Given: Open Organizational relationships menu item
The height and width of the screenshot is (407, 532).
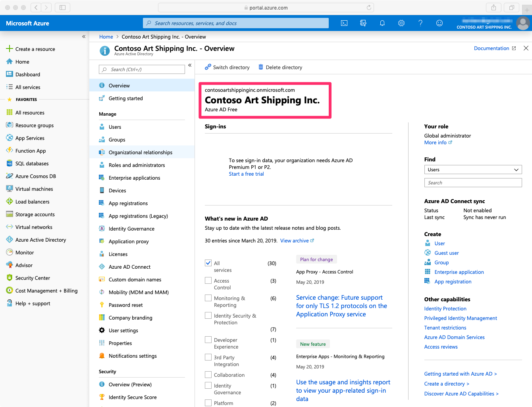Looking at the screenshot, I should (142, 152).
